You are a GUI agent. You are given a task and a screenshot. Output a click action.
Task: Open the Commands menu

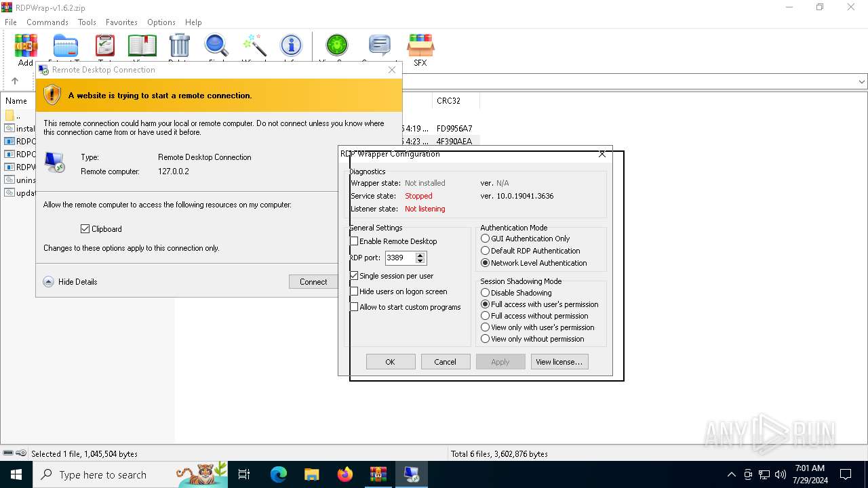[47, 22]
